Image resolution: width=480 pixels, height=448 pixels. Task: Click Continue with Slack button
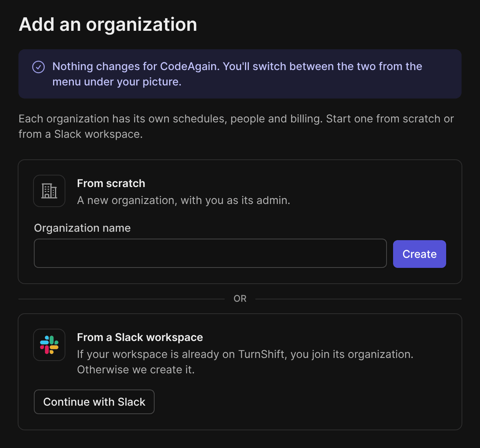(x=94, y=402)
